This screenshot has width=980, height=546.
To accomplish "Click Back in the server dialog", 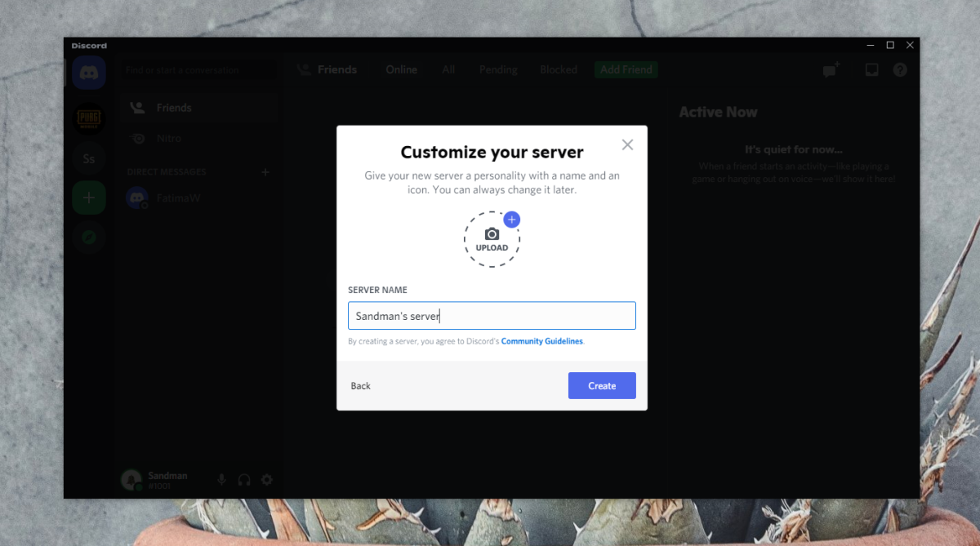I will click(360, 385).
